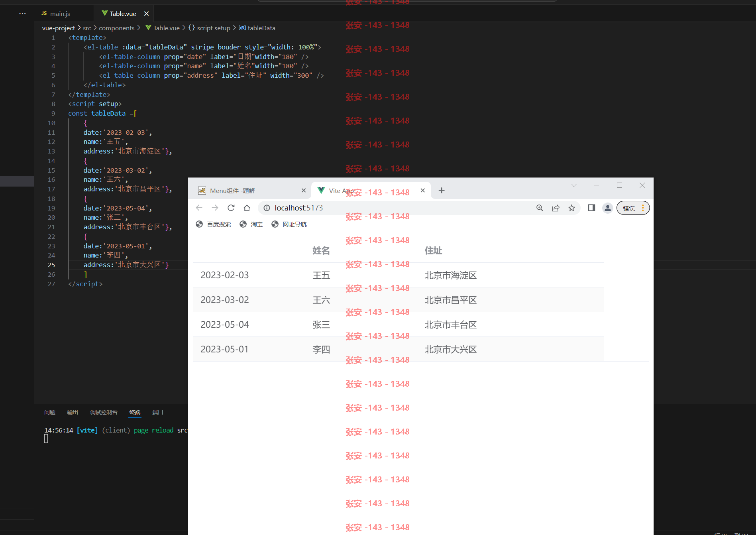The height and width of the screenshot is (535, 756).
Task: Click line number 25 in the editor gutter
Action: pos(51,265)
